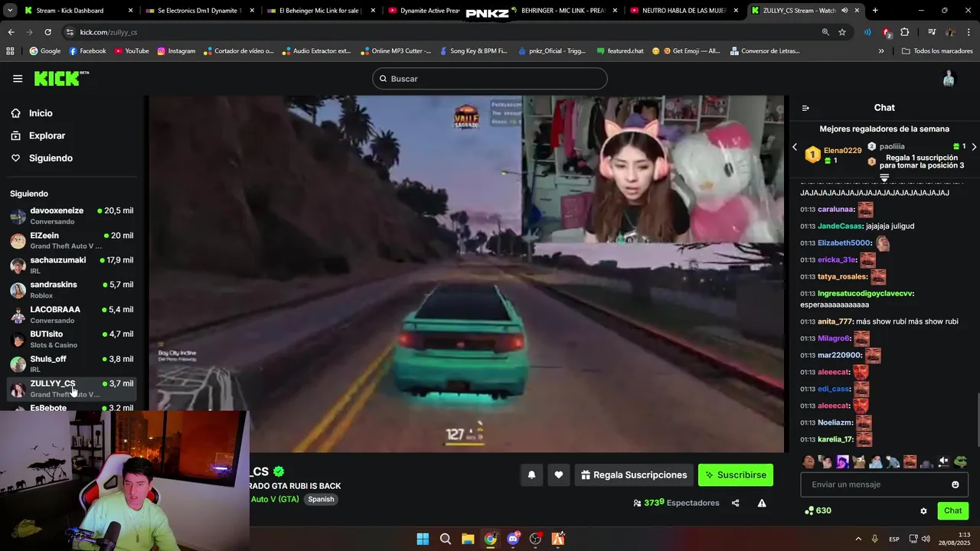
Task: Open Explorar in the sidebar
Action: [x=47, y=135]
